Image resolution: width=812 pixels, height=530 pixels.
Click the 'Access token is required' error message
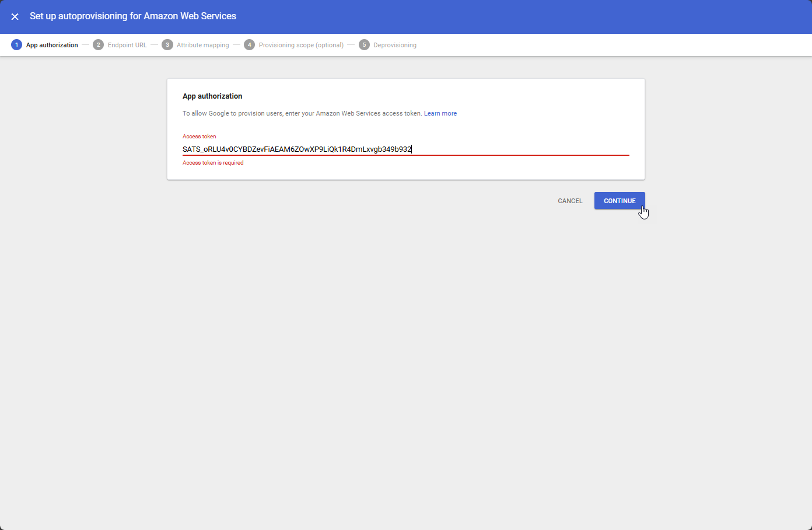[213, 163]
